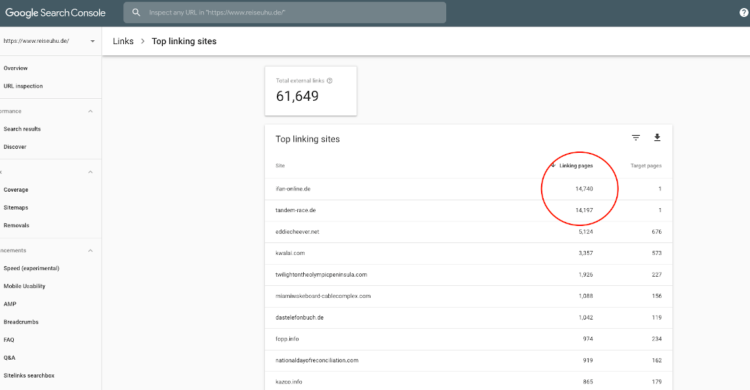The image size is (750, 390).
Task: Open the filter rows icon
Action: (636, 138)
